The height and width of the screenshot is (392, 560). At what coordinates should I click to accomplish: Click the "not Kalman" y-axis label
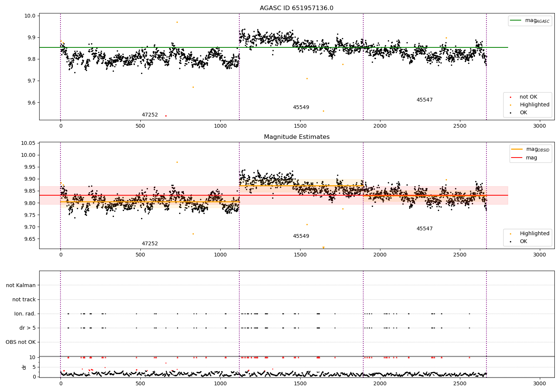[x=21, y=286]
